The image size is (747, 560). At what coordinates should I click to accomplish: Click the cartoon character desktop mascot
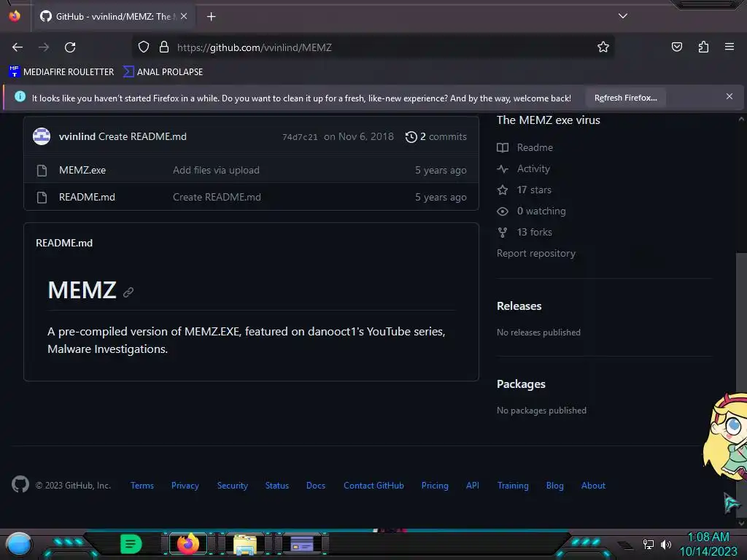pyautogui.click(x=725, y=437)
